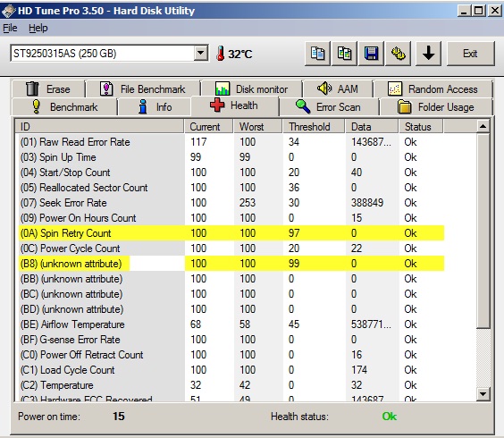Click the floppy disk save icon
The image size is (504, 438).
(x=371, y=54)
